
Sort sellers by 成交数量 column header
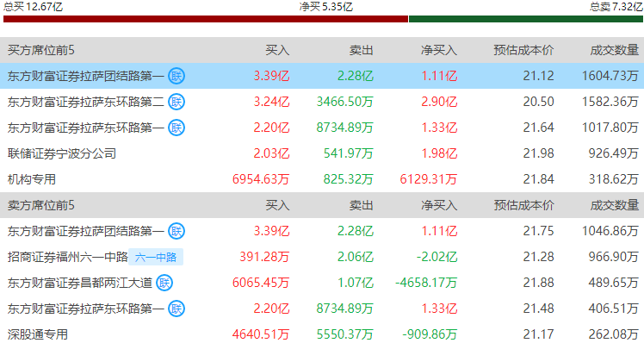[615, 205]
